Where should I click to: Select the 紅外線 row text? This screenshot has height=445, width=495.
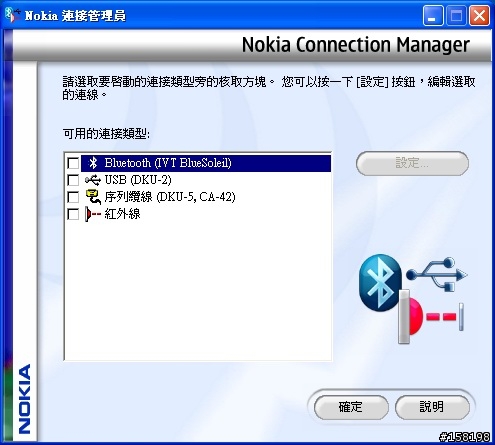click(x=122, y=214)
